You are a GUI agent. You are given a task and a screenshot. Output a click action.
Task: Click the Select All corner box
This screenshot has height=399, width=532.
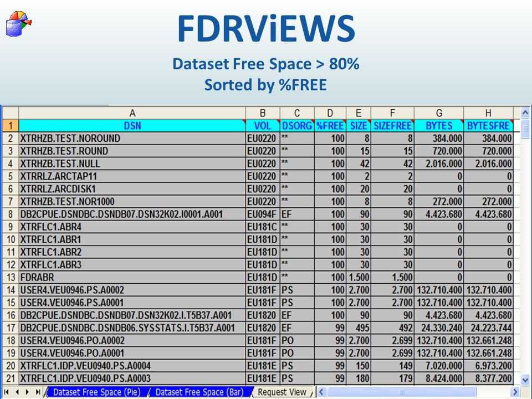[11, 113]
